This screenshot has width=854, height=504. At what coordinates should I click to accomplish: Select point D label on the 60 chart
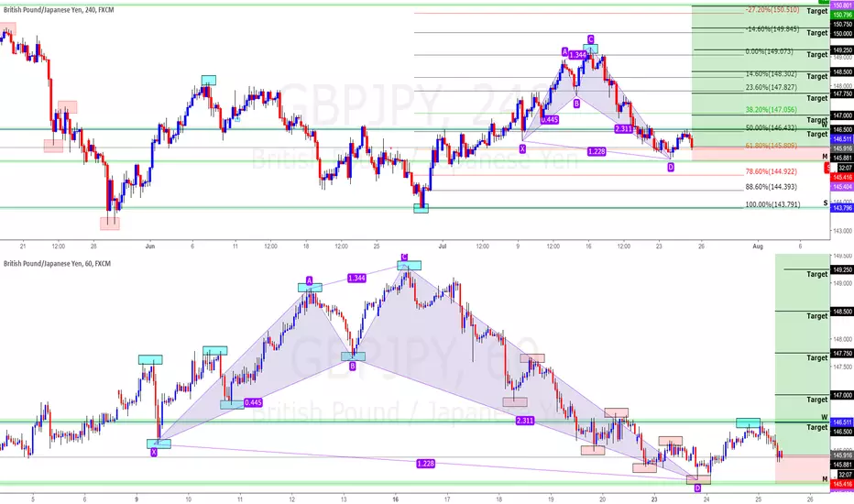(x=697, y=488)
